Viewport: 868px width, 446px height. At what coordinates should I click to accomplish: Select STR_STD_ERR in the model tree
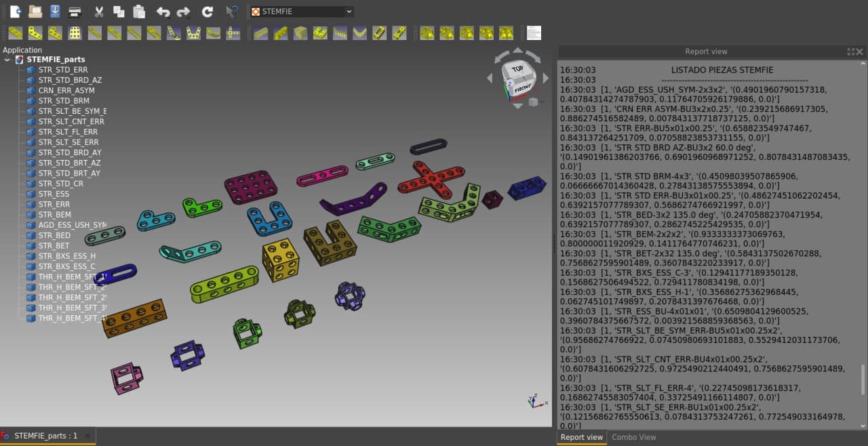pos(62,69)
